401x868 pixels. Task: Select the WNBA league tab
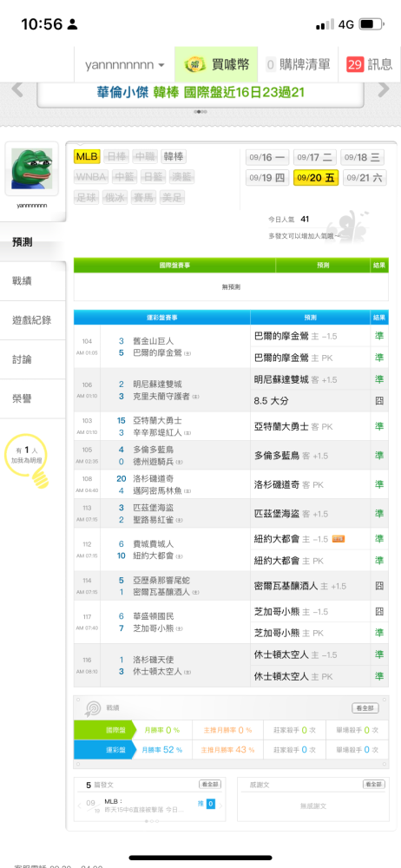pos(91,177)
